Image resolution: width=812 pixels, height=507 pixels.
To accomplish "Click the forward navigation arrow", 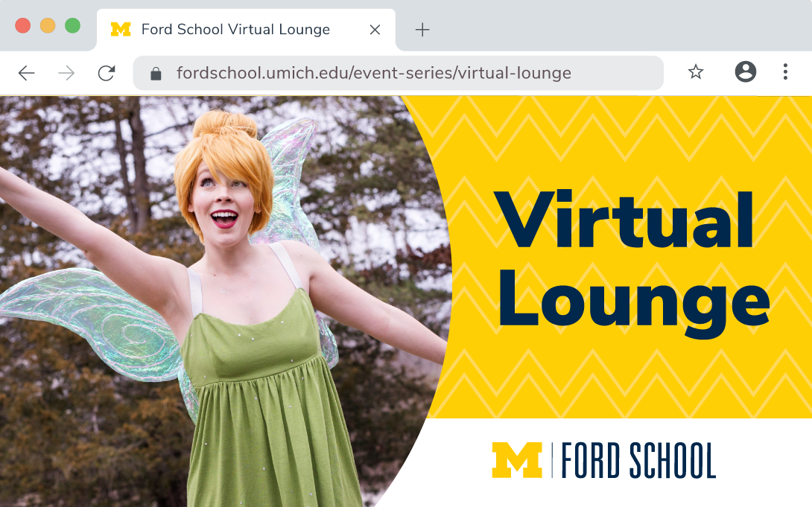I will coord(66,73).
